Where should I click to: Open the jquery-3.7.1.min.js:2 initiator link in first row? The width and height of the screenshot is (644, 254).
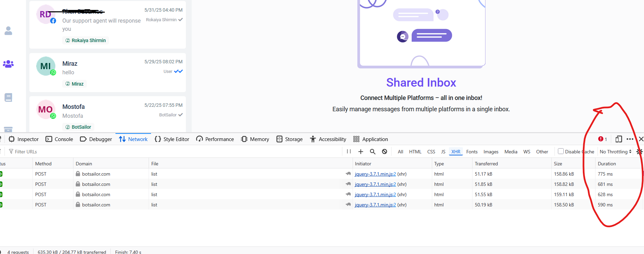click(375, 174)
